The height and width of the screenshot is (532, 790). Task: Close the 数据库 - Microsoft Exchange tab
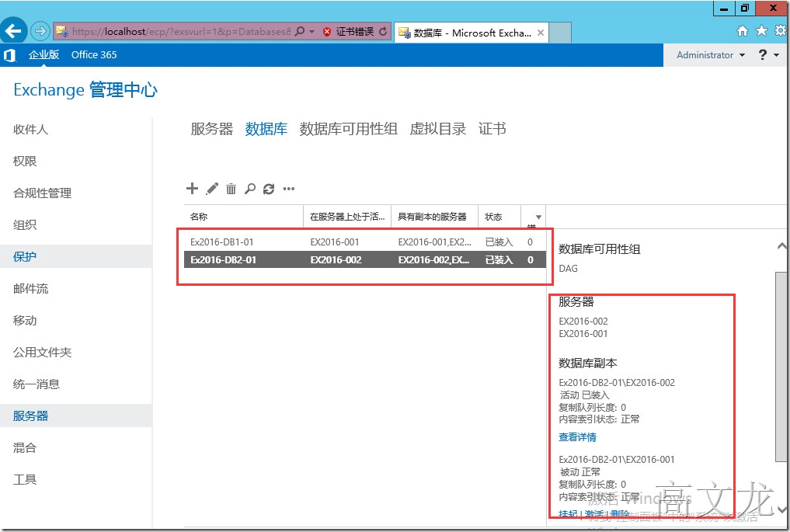[x=540, y=33]
